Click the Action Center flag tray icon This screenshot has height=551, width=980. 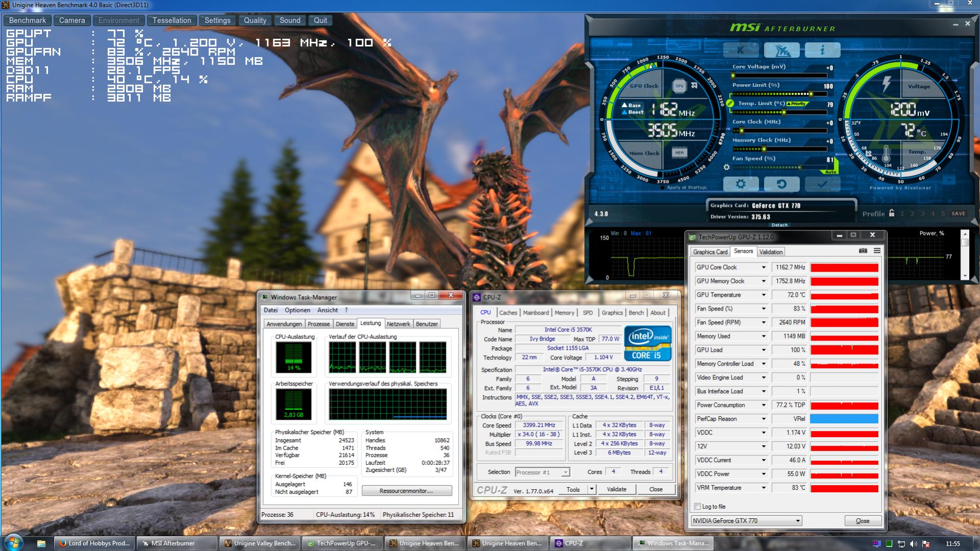[x=926, y=544]
